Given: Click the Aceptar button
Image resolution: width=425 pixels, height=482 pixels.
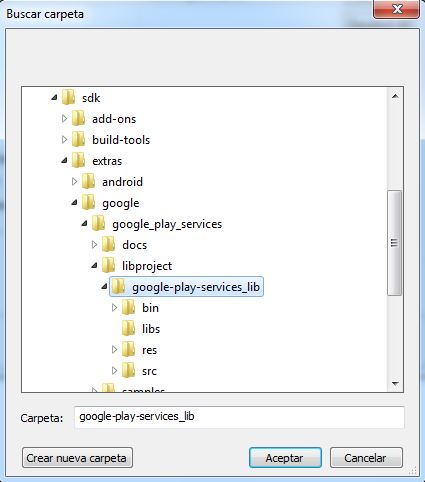Looking at the screenshot, I should point(285,458).
